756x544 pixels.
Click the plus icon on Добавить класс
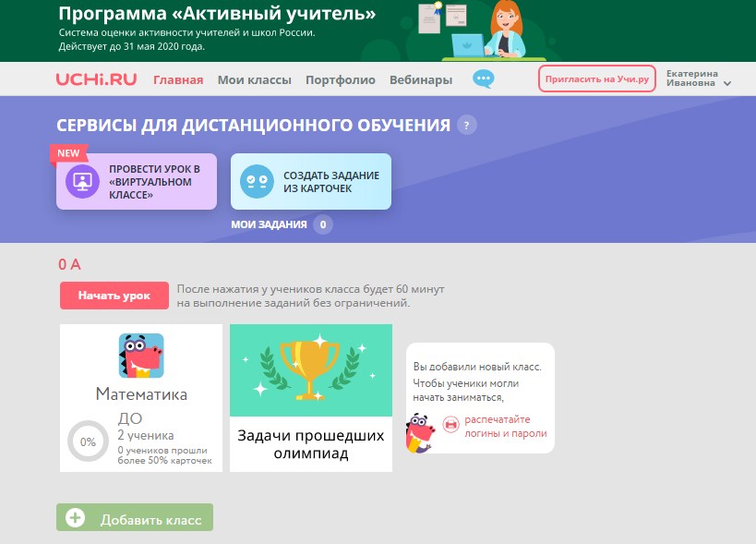pos(75,517)
